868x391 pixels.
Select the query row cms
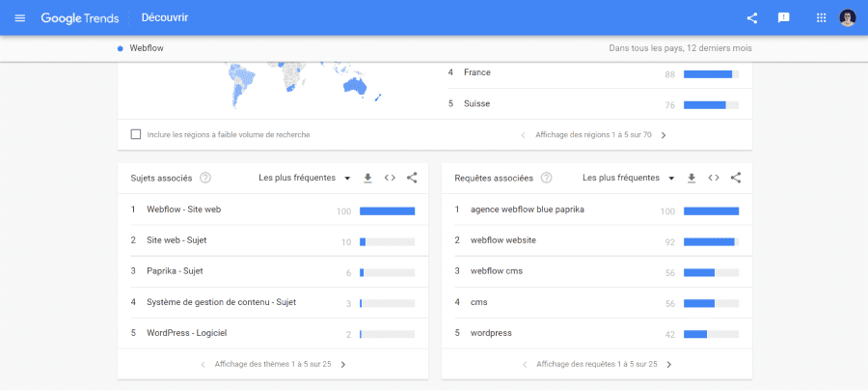click(x=597, y=302)
